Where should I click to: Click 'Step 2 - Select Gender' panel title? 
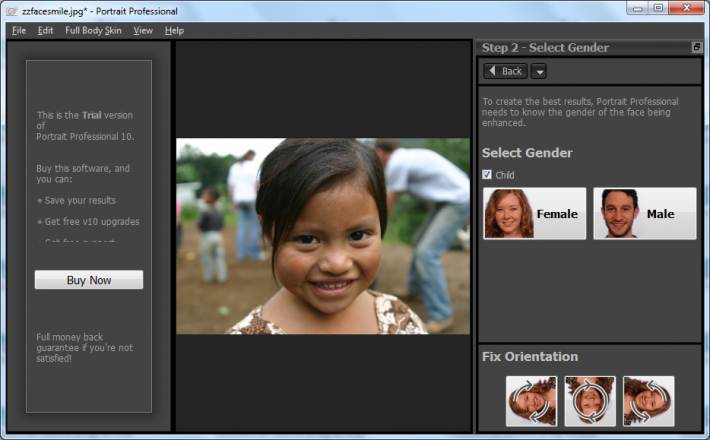[x=545, y=48]
